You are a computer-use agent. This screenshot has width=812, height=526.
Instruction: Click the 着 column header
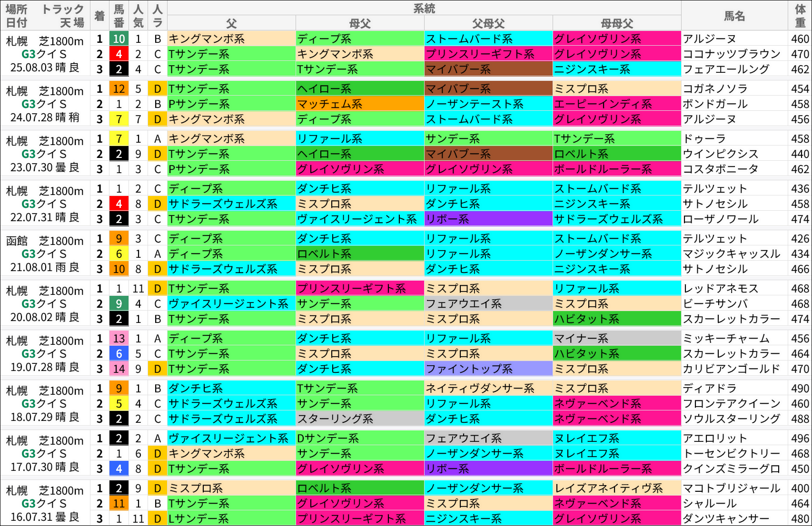coord(99,16)
